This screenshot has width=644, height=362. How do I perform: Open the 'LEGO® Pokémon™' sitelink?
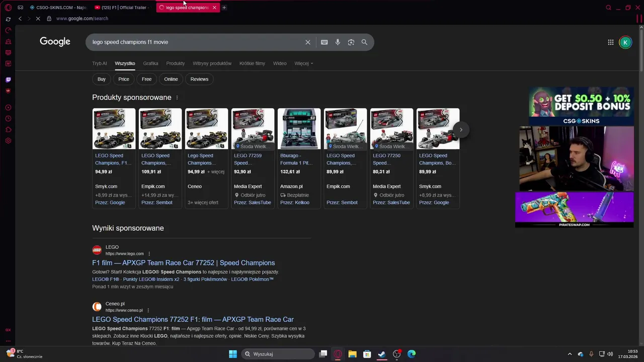pyautogui.click(x=252, y=279)
